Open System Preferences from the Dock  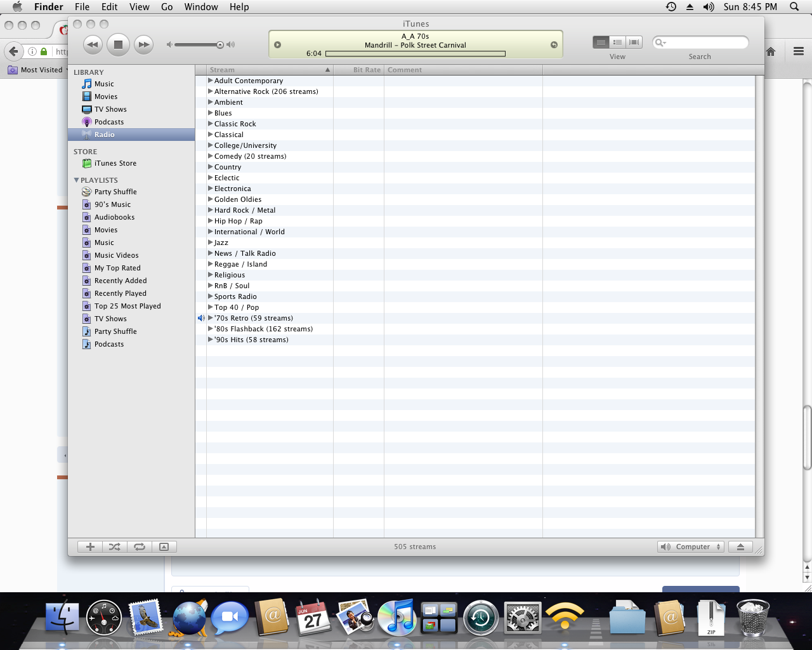tap(522, 618)
